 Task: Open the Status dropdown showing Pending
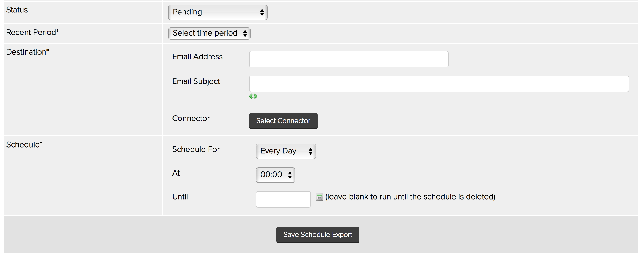click(x=218, y=12)
